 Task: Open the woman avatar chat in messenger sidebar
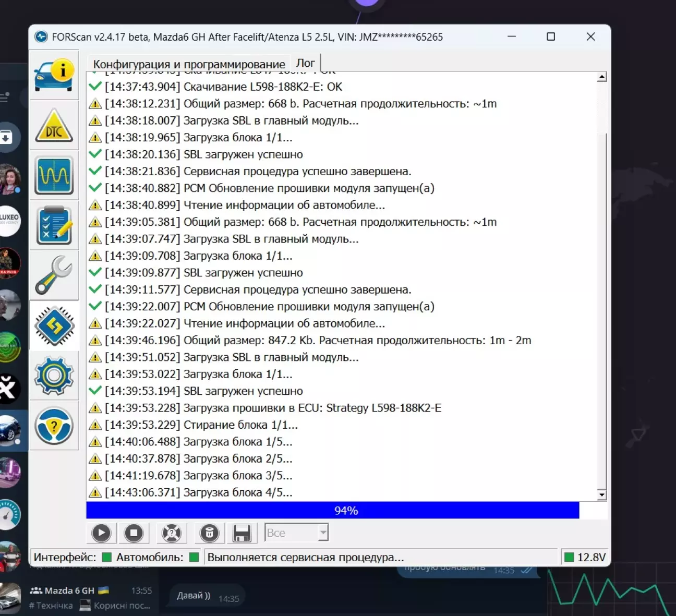point(10,179)
